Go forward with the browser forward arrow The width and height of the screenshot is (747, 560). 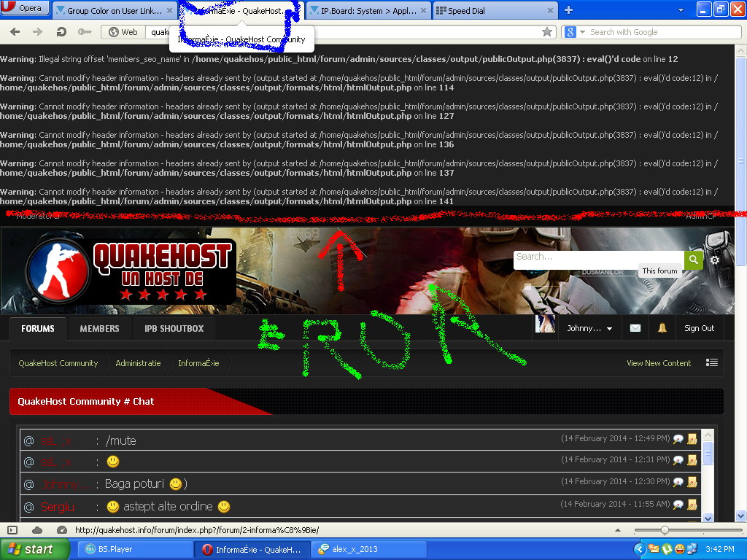[x=37, y=32]
